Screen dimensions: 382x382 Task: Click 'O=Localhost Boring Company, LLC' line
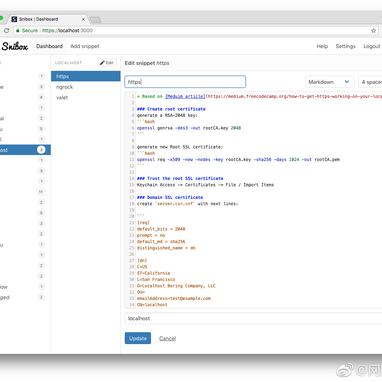[176, 286]
